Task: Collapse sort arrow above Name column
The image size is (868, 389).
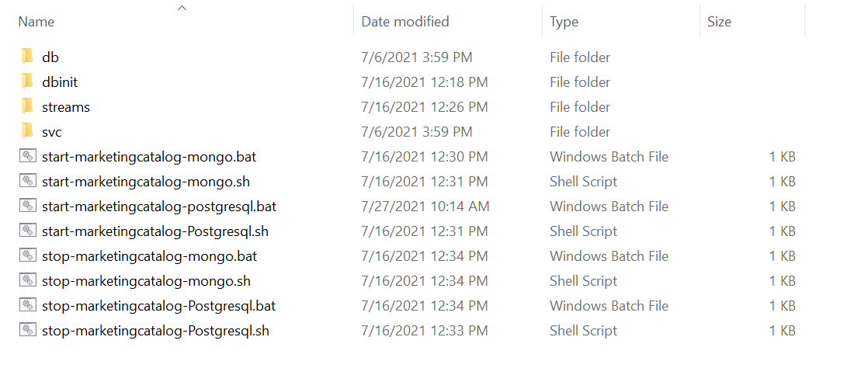Action: click(182, 9)
